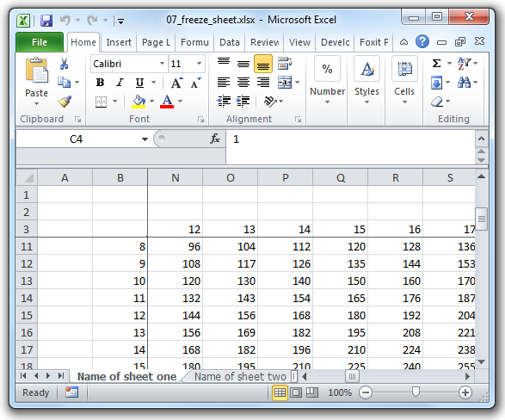Open the font name Calibri dropdown

162,64
